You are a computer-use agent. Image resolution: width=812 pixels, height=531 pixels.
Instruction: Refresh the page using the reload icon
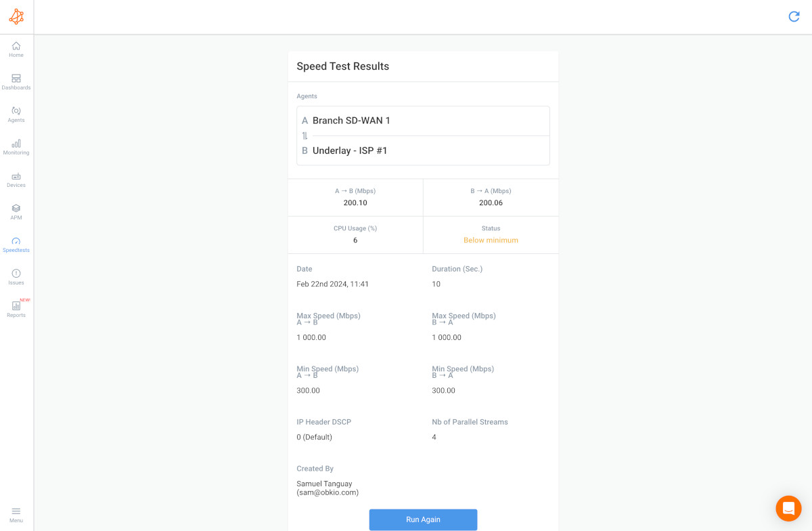pos(793,16)
